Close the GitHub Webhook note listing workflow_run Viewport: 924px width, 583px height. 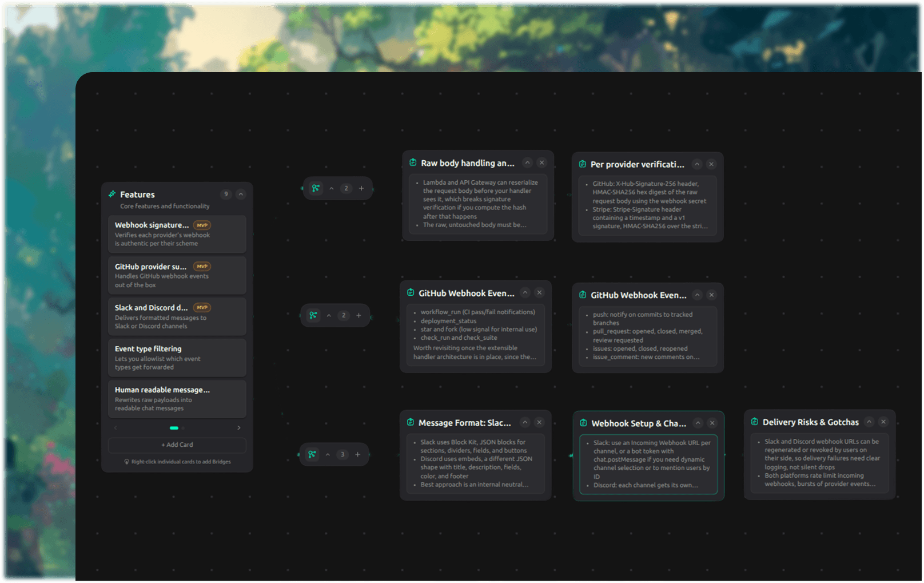coord(539,292)
